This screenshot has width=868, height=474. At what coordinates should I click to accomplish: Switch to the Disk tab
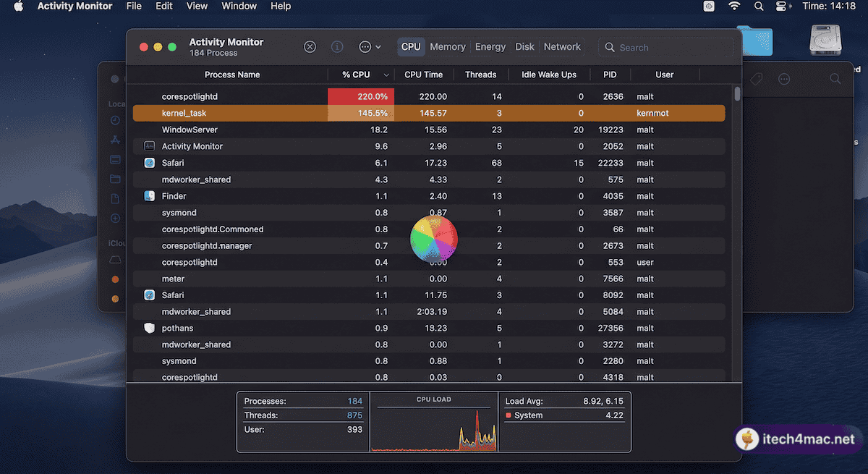(525, 47)
